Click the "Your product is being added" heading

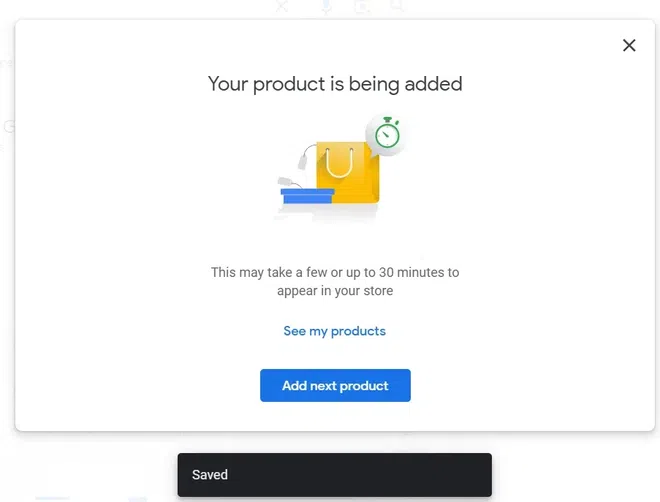(335, 84)
